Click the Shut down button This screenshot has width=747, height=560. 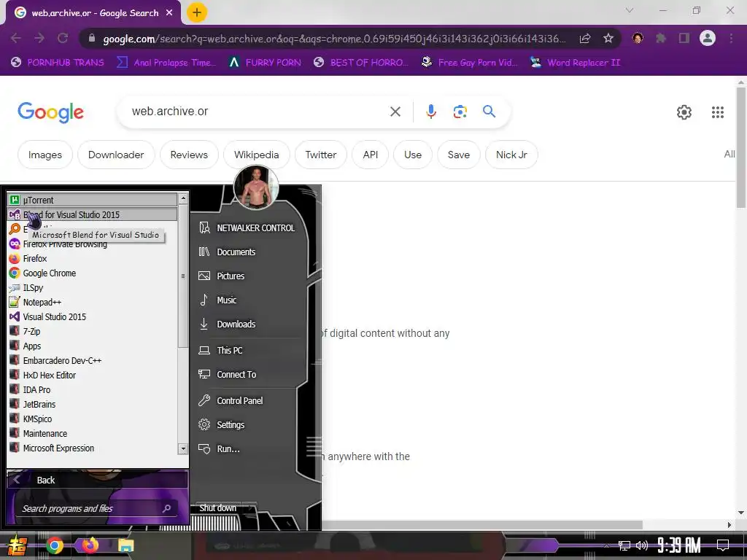point(217,508)
